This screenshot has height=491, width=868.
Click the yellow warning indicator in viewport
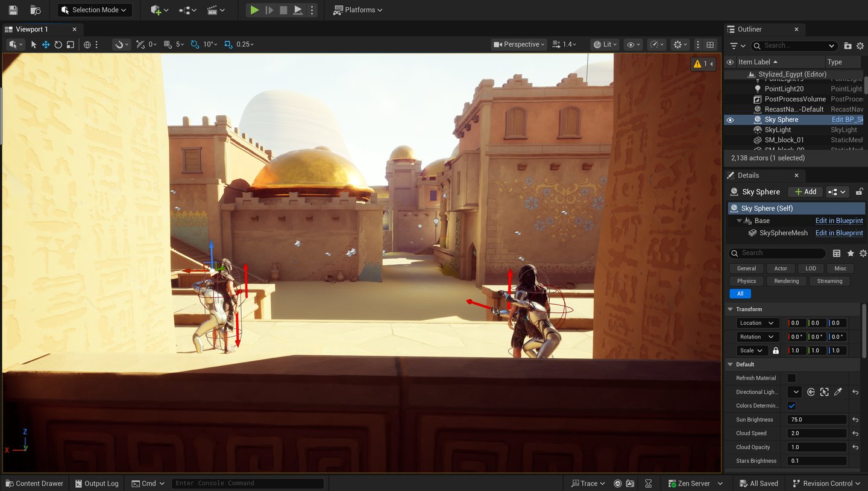pos(703,64)
